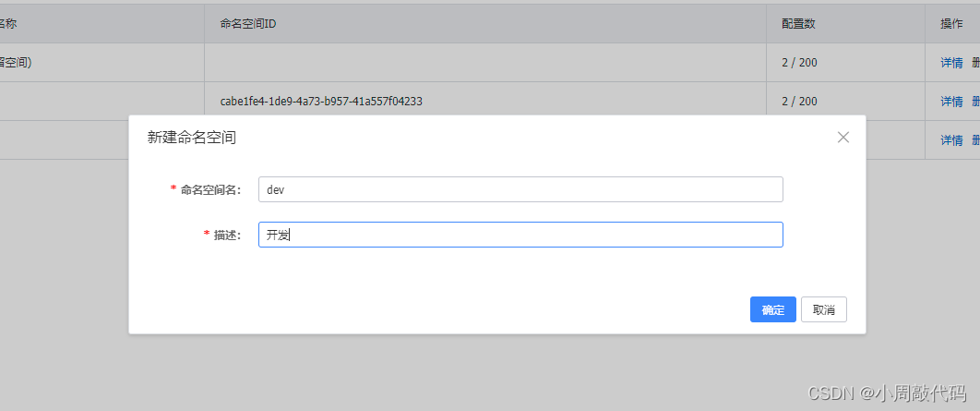
Task: Click the delete link in third row
Action: [x=975, y=140]
